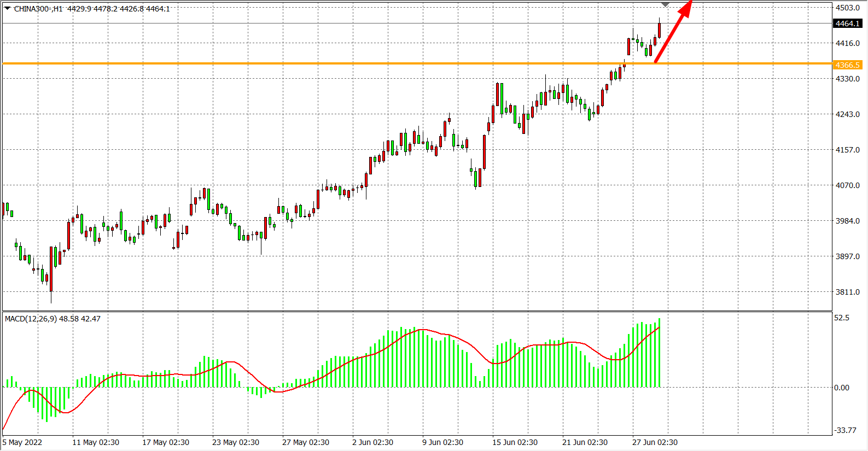Image resolution: width=868 pixels, height=451 pixels.
Task: Click the orange 4366.5 price label
Action: (x=847, y=65)
